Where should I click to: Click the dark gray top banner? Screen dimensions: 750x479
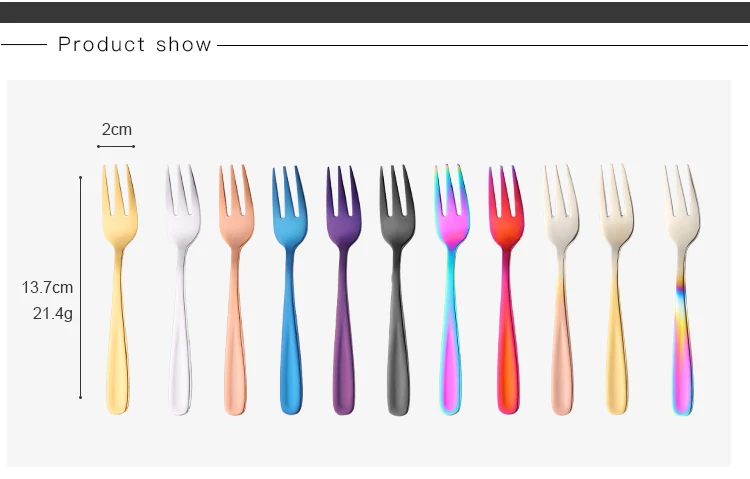point(375,12)
